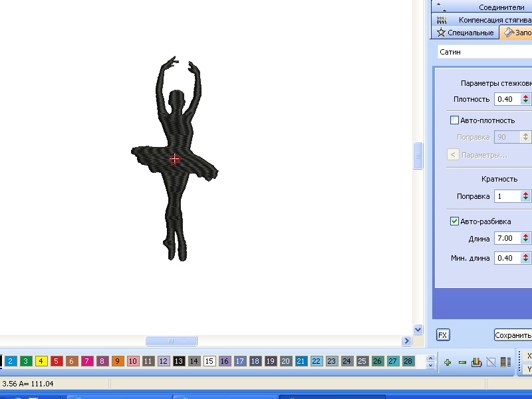
Task: Enable the Авто-плотность checkbox
Action: tap(455, 120)
